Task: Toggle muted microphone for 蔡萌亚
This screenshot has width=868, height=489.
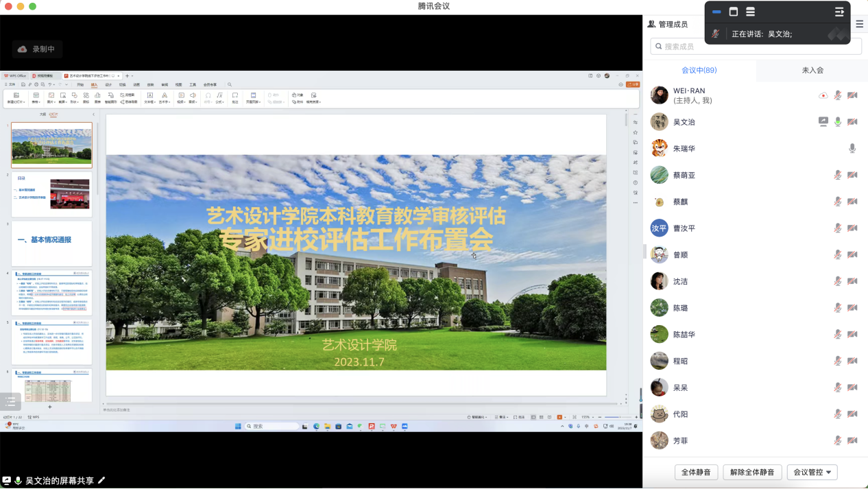Action: 837,175
